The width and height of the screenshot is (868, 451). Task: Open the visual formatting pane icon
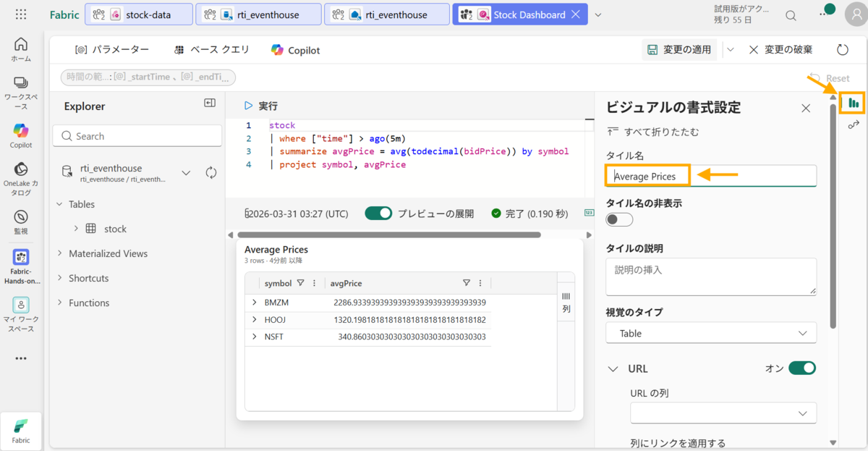point(854,104)
